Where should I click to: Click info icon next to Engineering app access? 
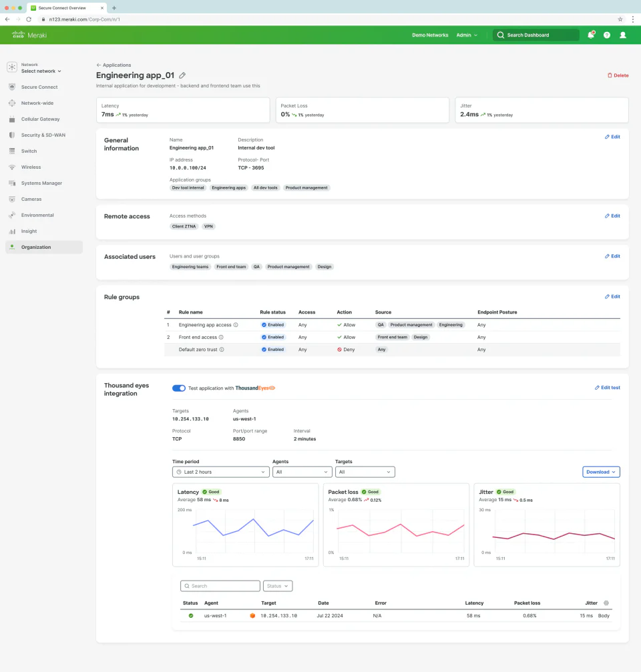coord(236,325)
